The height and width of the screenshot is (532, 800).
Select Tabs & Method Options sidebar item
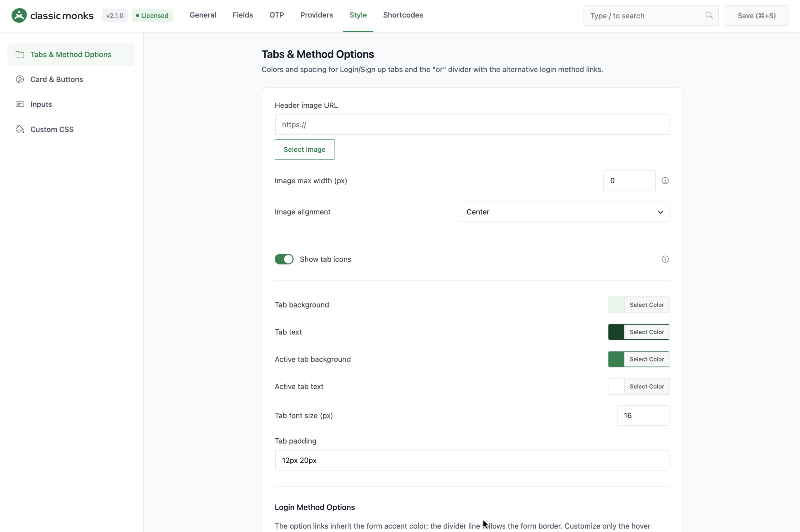[x=71, y=55]
